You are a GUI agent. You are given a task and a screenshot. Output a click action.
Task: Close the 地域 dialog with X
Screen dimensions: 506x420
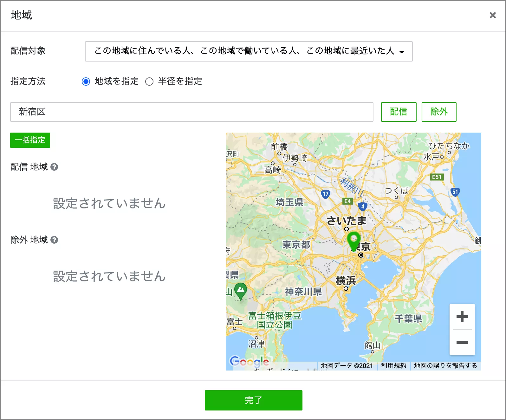492,15
